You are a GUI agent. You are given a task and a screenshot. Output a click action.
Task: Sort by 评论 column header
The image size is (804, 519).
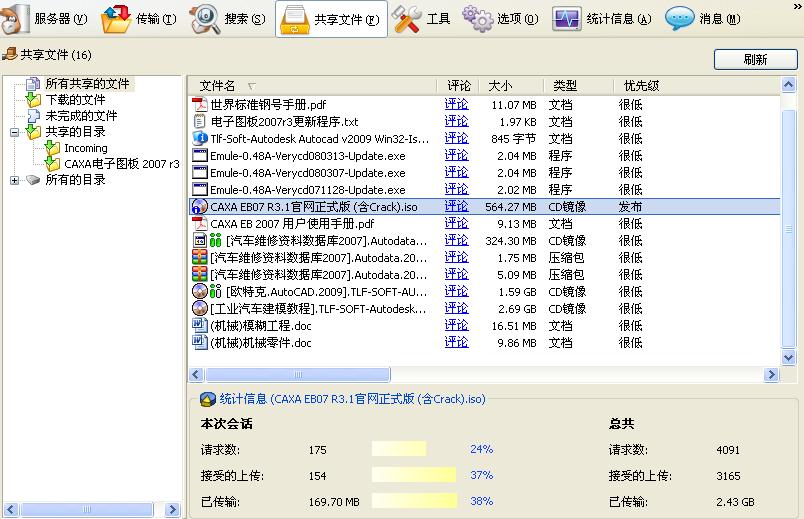(458, 86)
